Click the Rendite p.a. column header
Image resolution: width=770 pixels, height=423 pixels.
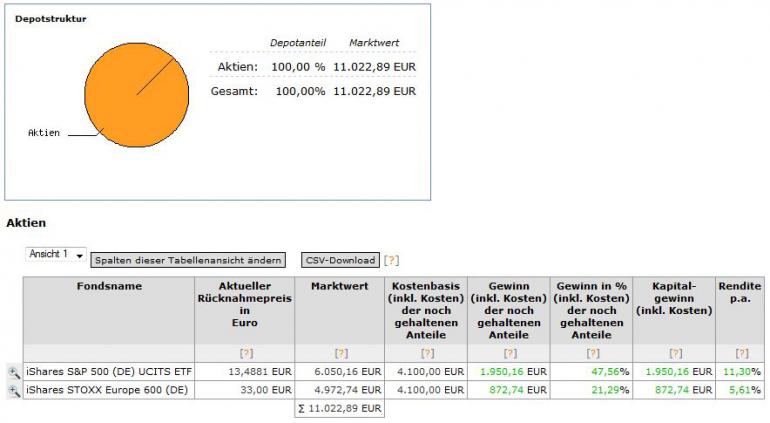click(741, 292)
